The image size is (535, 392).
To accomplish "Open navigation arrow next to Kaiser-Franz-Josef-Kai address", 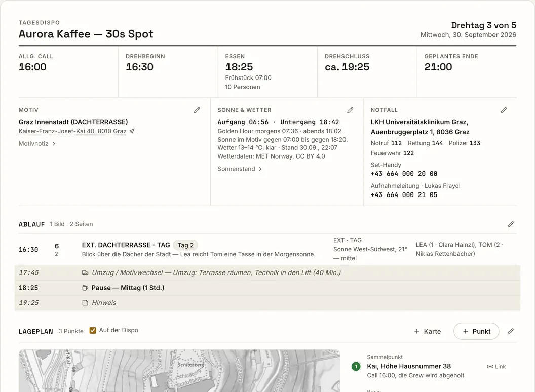I will pos(132,131).
